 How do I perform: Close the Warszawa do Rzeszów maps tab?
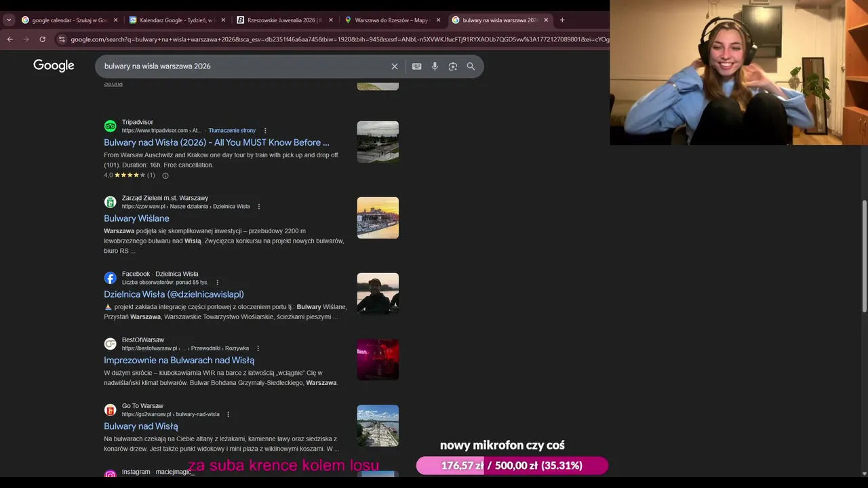(438, 20)
